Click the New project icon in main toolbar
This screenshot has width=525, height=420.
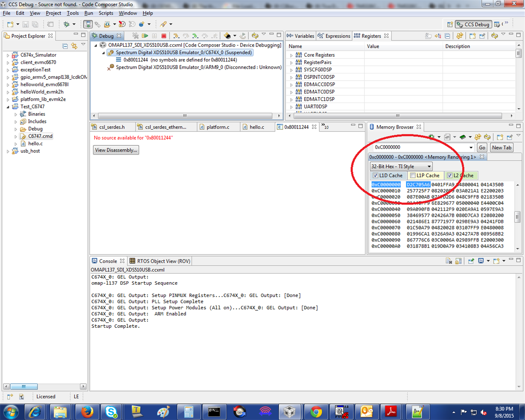point(10,24)
